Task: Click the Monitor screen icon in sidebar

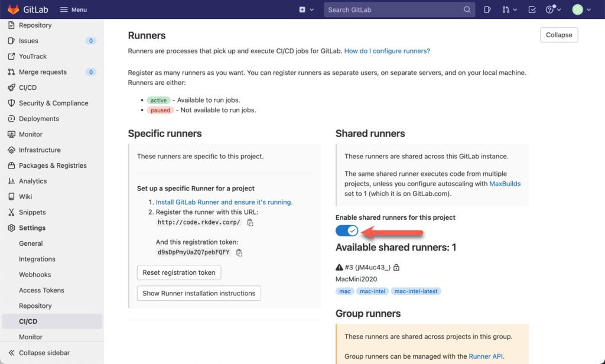Action: tap(11, 134)
